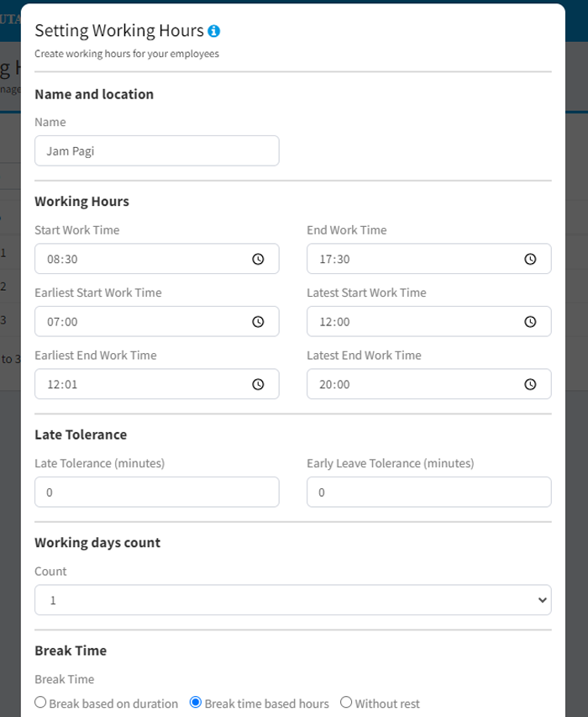Click clock icon in Latest Start Work Time
Image resolution: width=588 pixels, height=717 pixels.
click(x=530, y=321)
